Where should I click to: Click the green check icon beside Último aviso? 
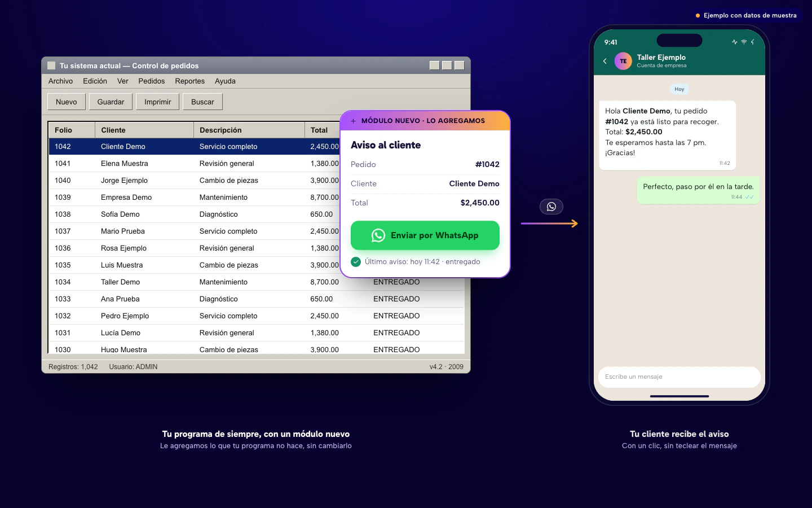[356, 261]
